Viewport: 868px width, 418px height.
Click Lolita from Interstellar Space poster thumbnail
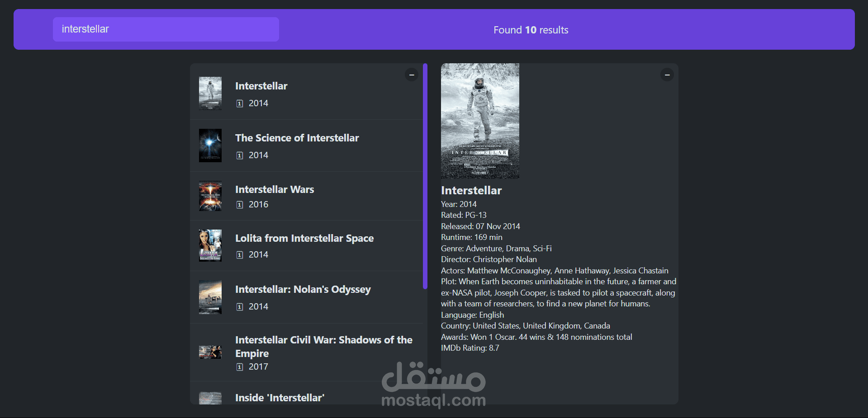tap(210, 245)
